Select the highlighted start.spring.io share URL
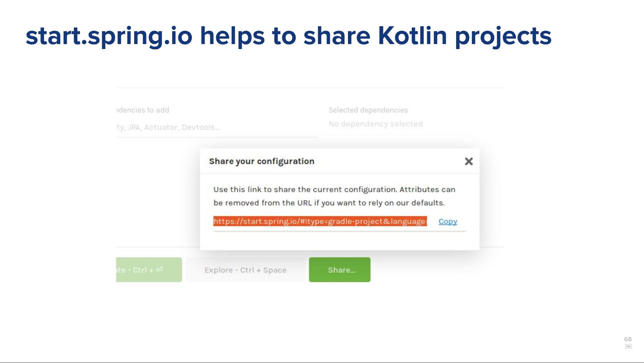Viewport: 644px width, 363px height. pyautogui.click(x=320, y=221)
